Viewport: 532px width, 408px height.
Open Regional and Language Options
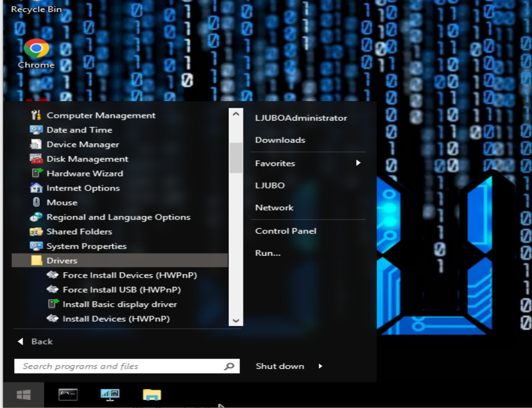coord(120,217)
